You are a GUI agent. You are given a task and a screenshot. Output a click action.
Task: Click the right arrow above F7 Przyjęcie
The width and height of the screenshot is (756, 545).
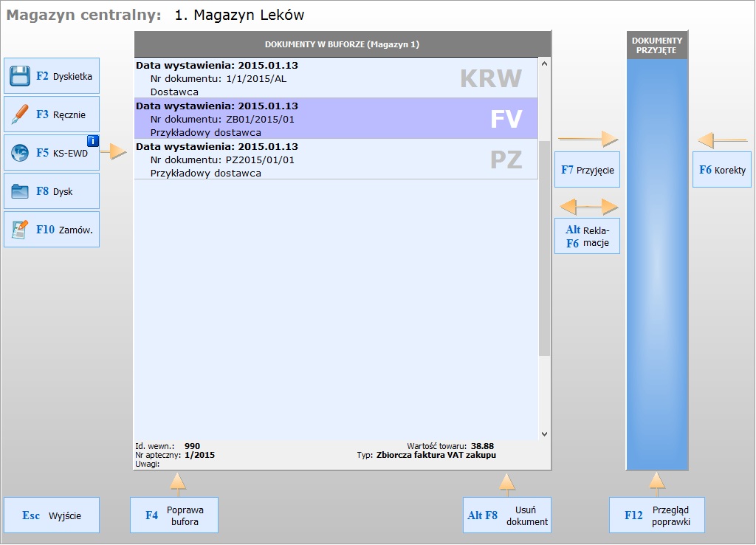point(588,139)
